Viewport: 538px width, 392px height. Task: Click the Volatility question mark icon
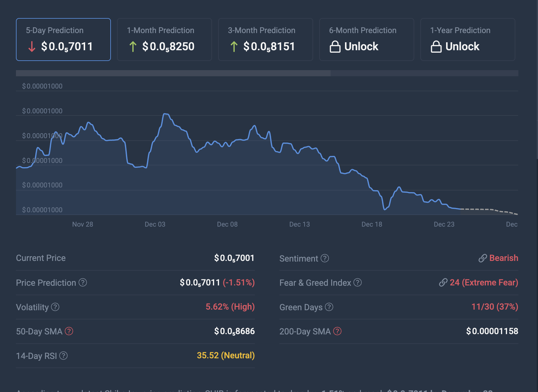click(55, 307)
